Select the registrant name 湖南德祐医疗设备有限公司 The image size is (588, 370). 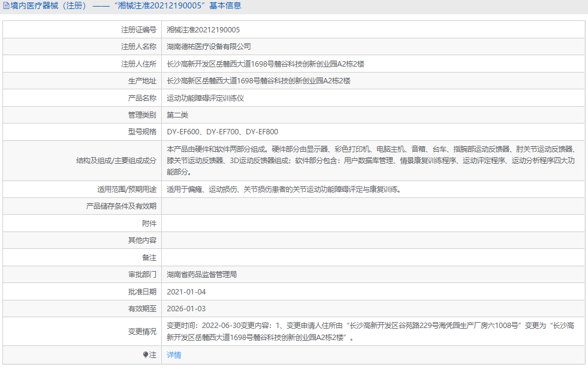click(x=209, y=47)
